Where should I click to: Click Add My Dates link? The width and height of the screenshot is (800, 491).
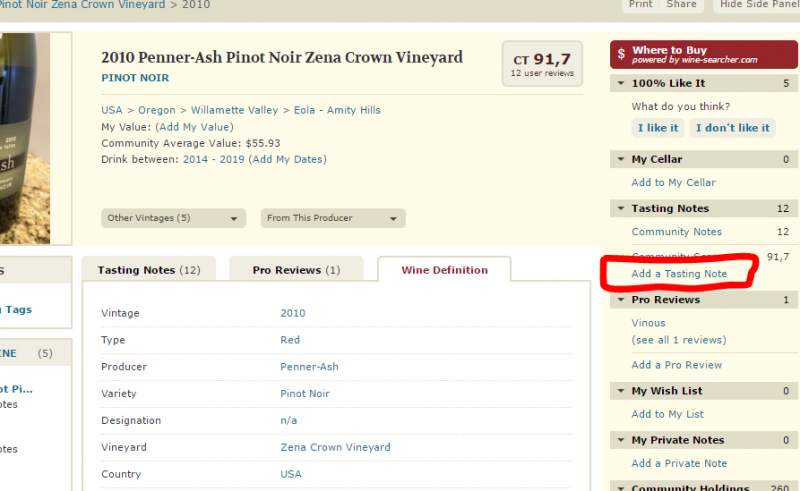pyautogui.click(x=288, y=159)
